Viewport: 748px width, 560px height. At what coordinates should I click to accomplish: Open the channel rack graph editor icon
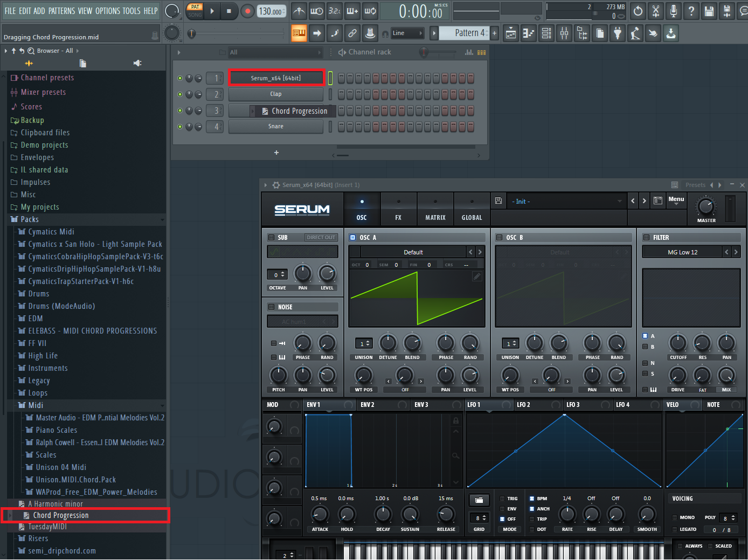tap(469, 52)
